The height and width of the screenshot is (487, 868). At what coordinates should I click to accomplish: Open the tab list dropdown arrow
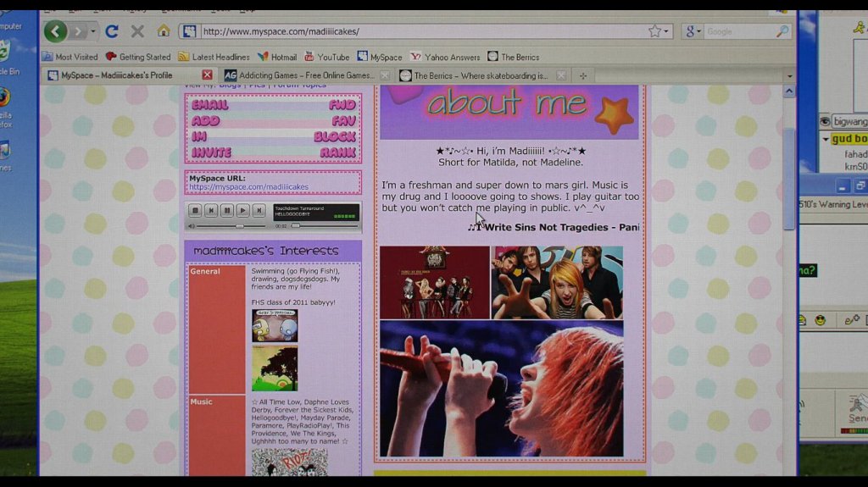(x=789, y=75)
